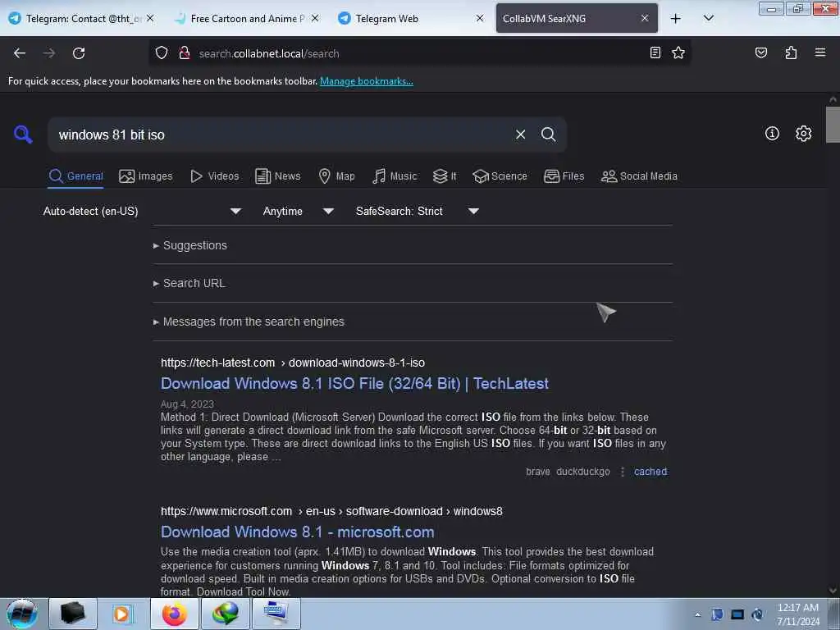Viewport: 840px width, 630px height.
Task: Switch to the Images category
Action: [146, 176]
